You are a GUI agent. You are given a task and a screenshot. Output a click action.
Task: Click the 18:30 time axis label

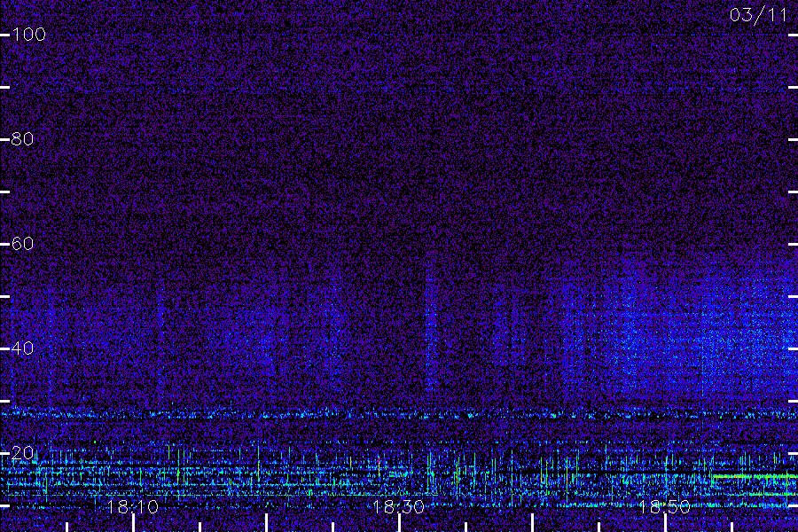pyautogui.click(x=398, y=507)
